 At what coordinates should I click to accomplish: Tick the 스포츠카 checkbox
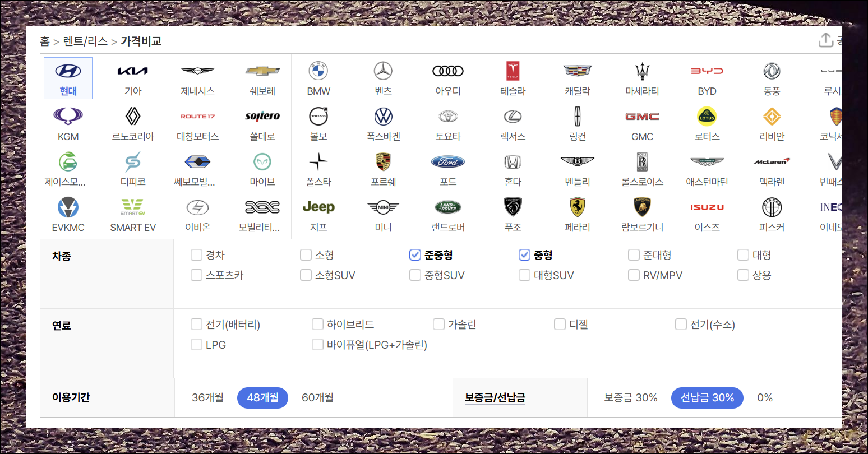(x=196, y=275)
